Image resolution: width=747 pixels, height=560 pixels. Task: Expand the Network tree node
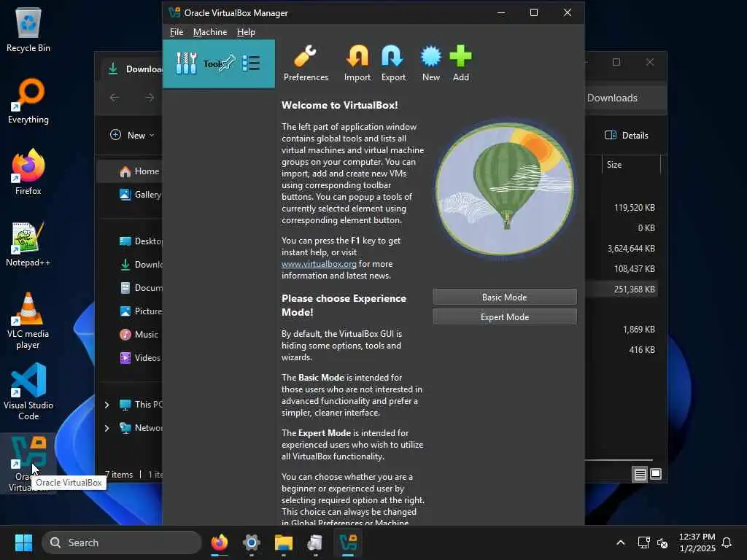tap(107, 428)
